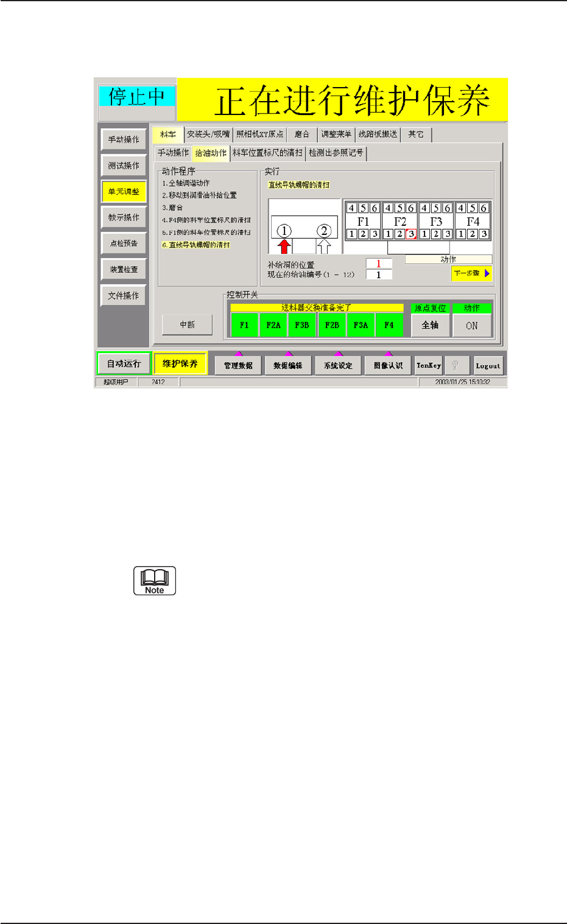Select step 2.移动到润滑油补给位置
This screenshot has height=924, width=567.
(199, 195)
